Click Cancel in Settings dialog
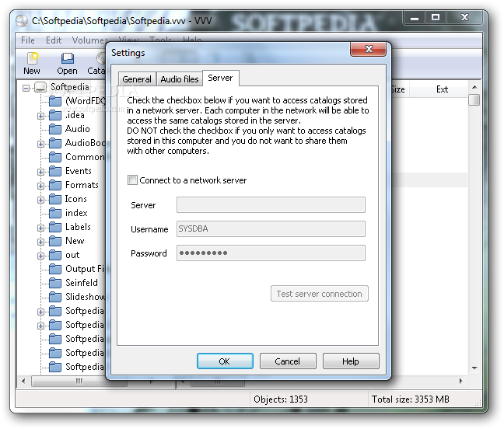 point(288,361)
